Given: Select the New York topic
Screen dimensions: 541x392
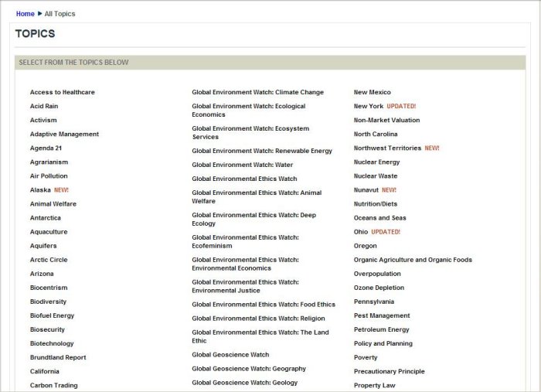Looking at the screenshot, I should [x=369, y=106].
